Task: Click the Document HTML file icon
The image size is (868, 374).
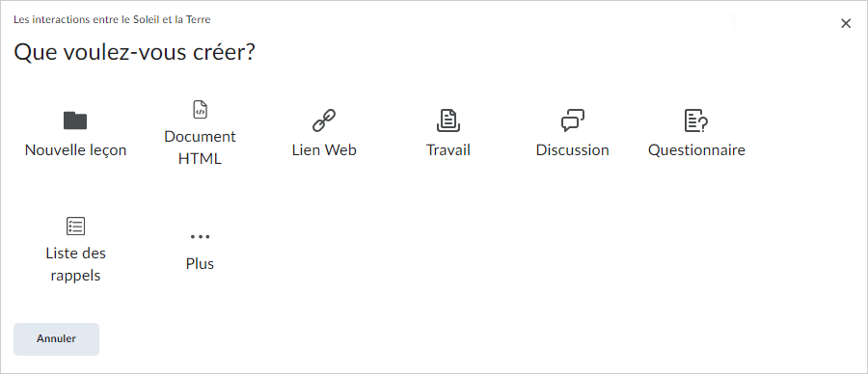Action: coord(200,110)
